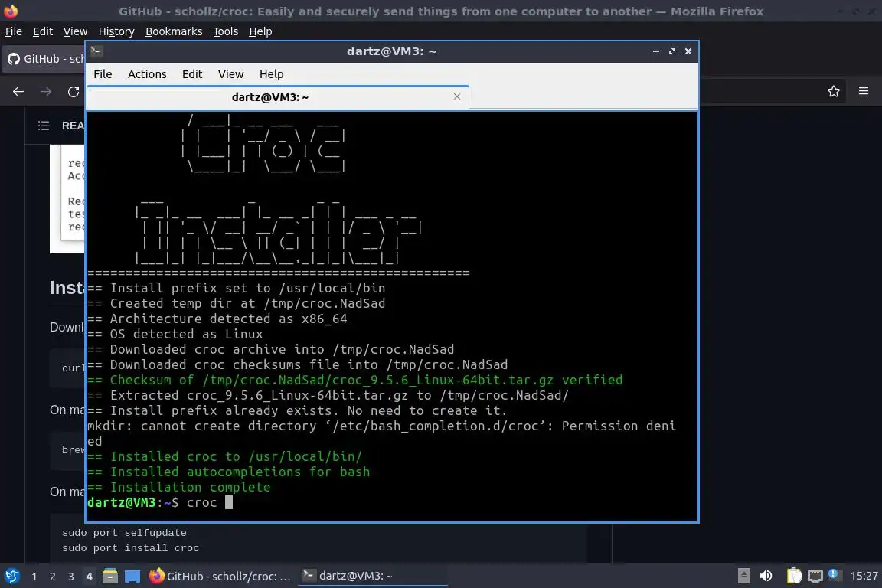Click 'Architecture detected as x86_64' line
Image resolution: width=882 pixels, height=588 pixels.
[x=217, y=318]
